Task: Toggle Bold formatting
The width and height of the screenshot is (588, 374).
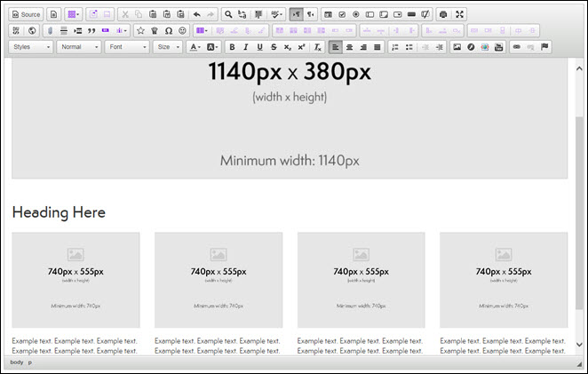Action: click(x=233, y=46)
